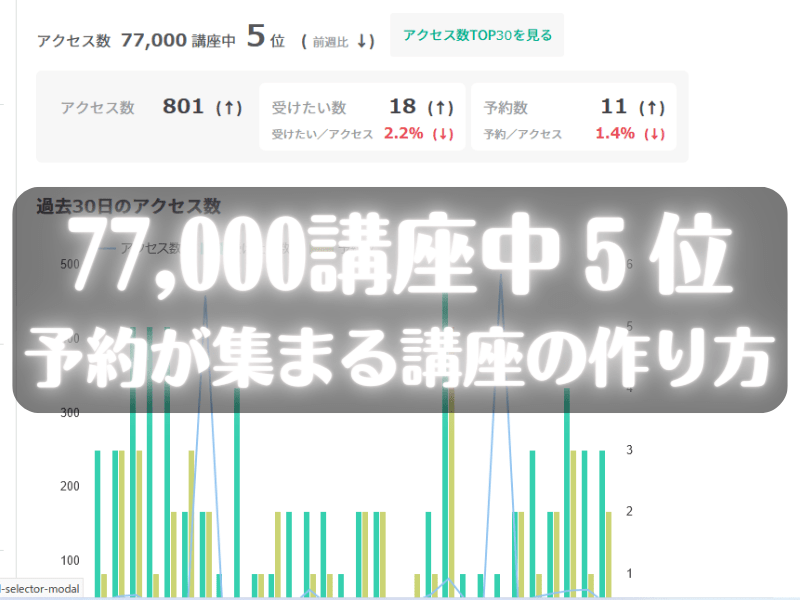Click the 予約が集まる講座の作り方 banner text
Screen dimensions: 800x600
click(400, 356)
